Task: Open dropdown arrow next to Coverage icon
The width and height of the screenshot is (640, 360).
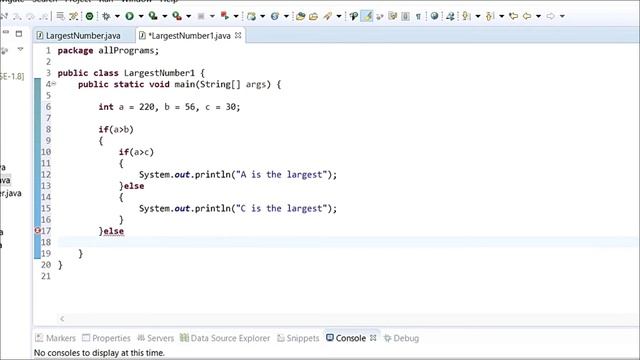Action: click(x=164, y=16)
